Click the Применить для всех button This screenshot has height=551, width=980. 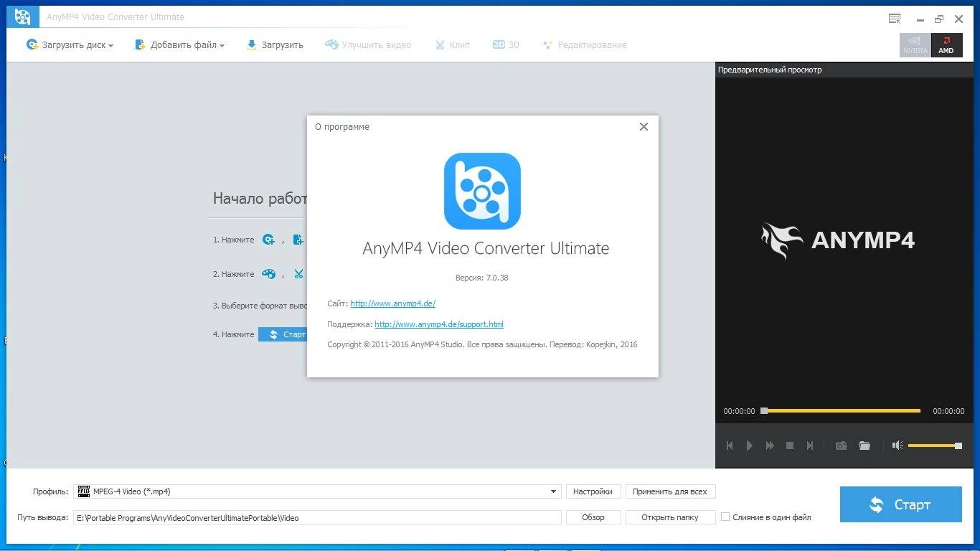[x=670, y=491]
